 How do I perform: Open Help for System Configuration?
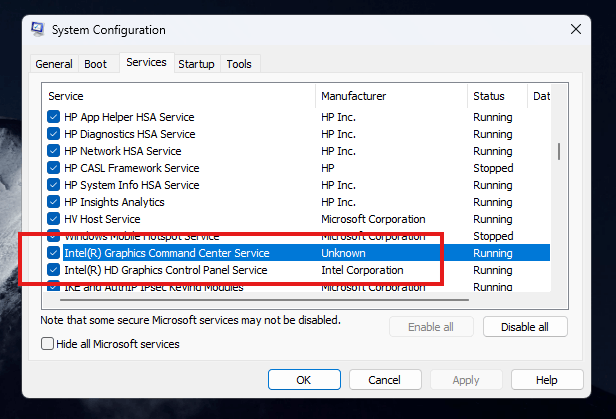tap(547, 380)
